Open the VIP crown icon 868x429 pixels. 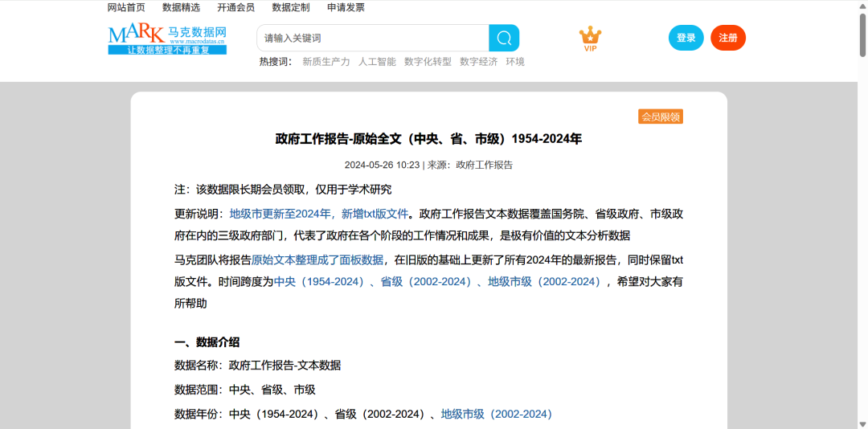(x=591, y=38)
